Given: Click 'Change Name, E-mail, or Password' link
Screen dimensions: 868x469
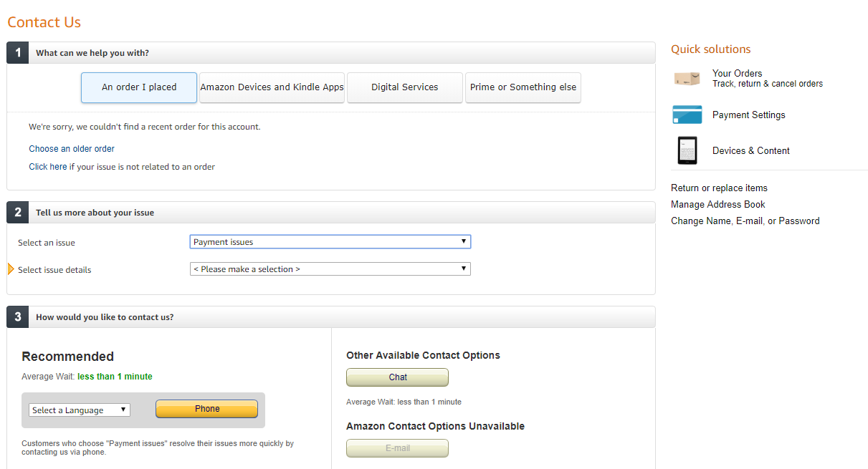Looking at the screenshot, I should [x=745, y=221].
